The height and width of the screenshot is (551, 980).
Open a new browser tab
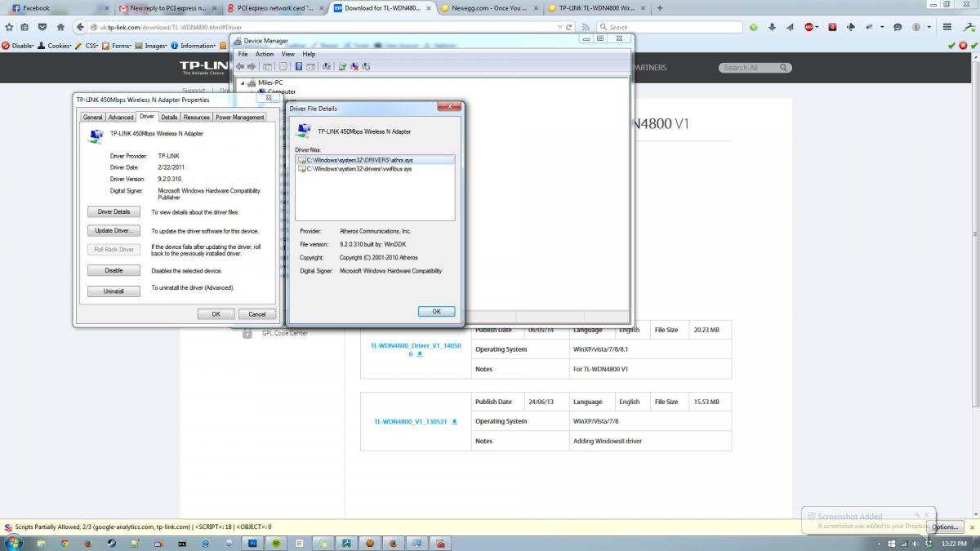[660, 8]
